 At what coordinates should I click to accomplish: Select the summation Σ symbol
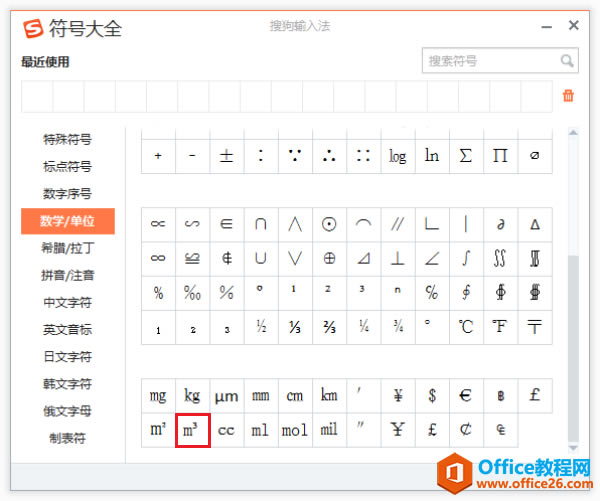point(466,156)
